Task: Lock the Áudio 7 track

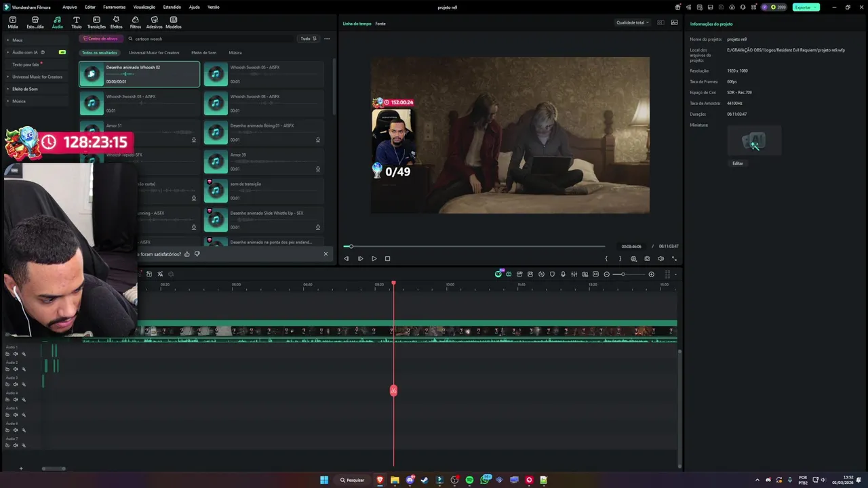Action: (7, 445)
